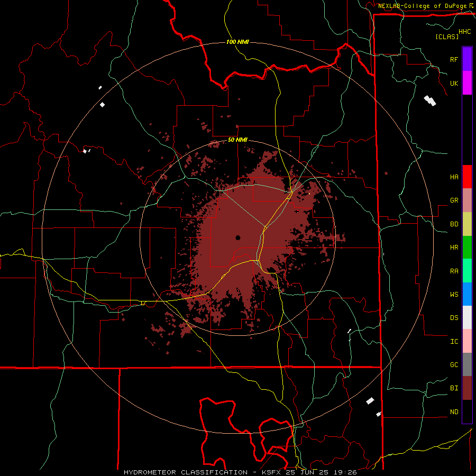The height and width of the screenshot is (476, 476).
Task: Click the 50 NMI range ring label
Action: [237, 140]
